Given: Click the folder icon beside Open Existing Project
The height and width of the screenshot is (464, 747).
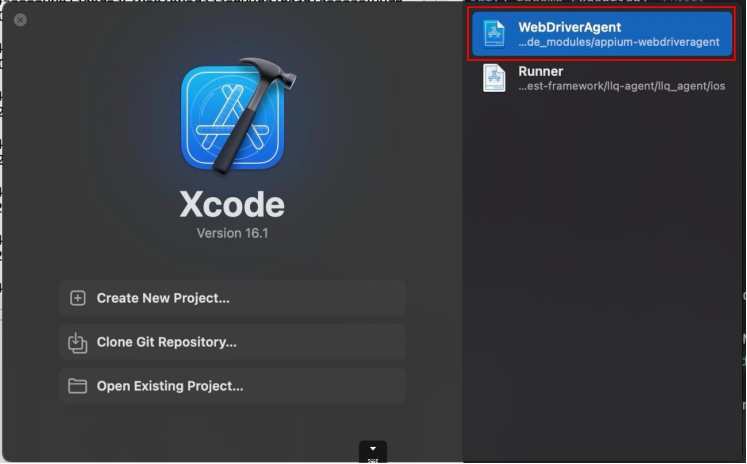Looking at the screenshot, I should click(x=78, y=386).
